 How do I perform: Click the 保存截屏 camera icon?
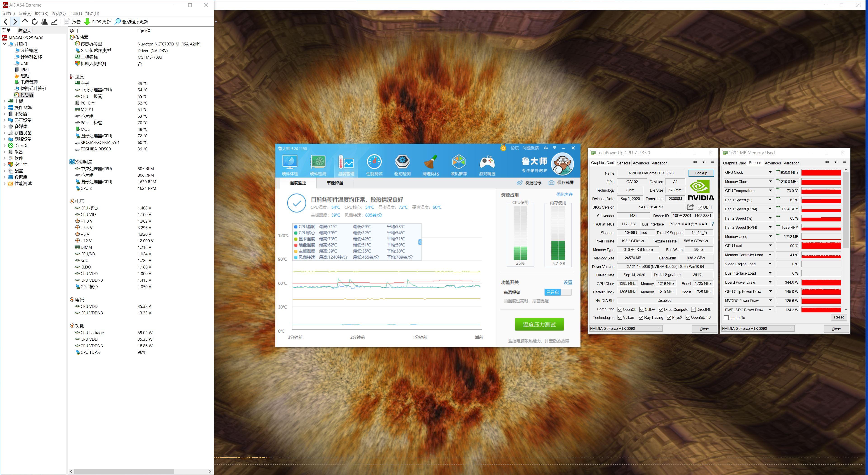551,183
